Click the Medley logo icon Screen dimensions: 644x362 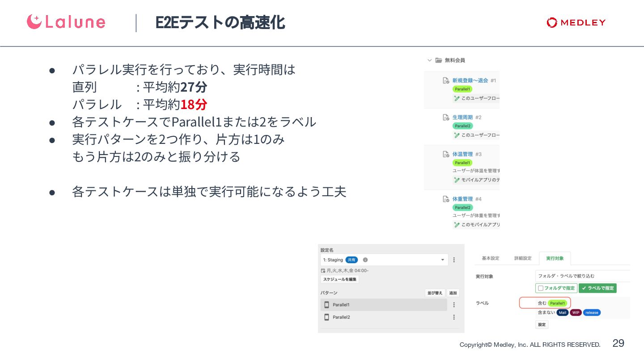pos(552,22)
